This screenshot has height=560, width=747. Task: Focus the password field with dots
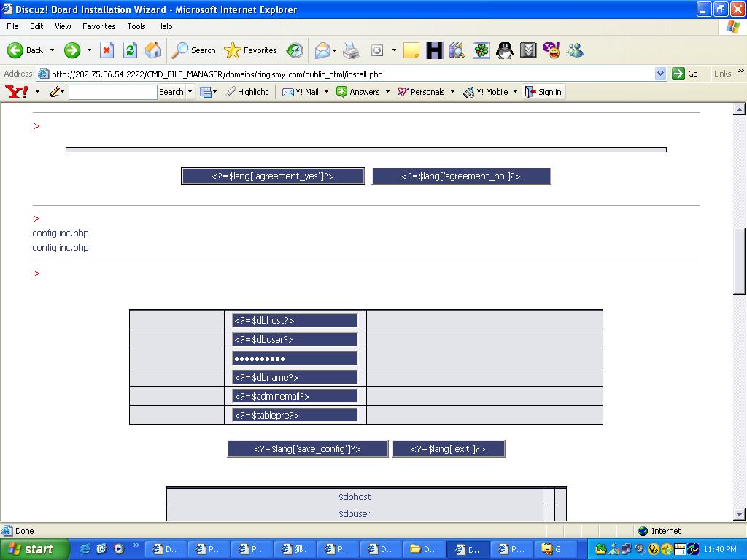coord(295,358)
